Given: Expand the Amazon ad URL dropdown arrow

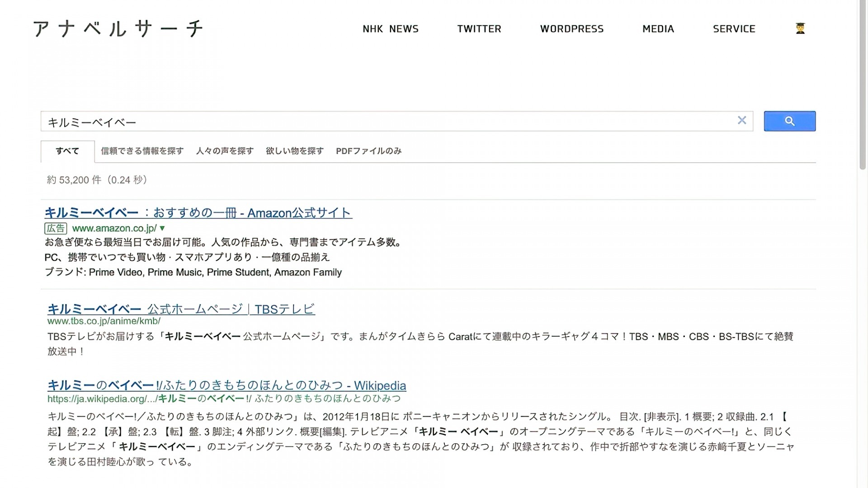Looking at the screenshot, I should (161, 228).
